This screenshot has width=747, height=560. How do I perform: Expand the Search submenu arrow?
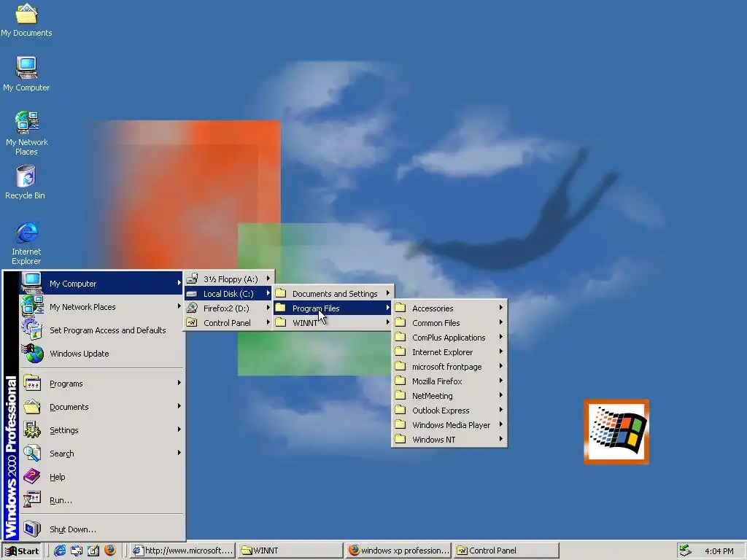179,453
